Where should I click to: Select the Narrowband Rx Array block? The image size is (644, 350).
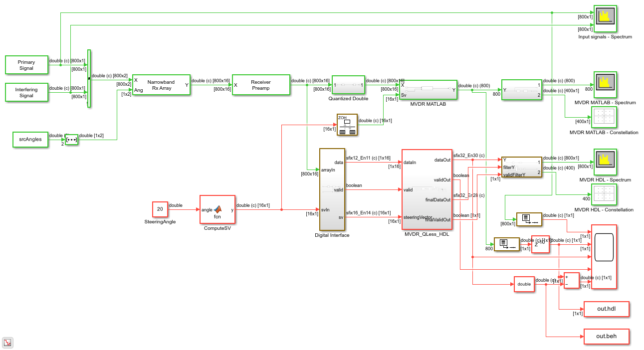point(161,85)
